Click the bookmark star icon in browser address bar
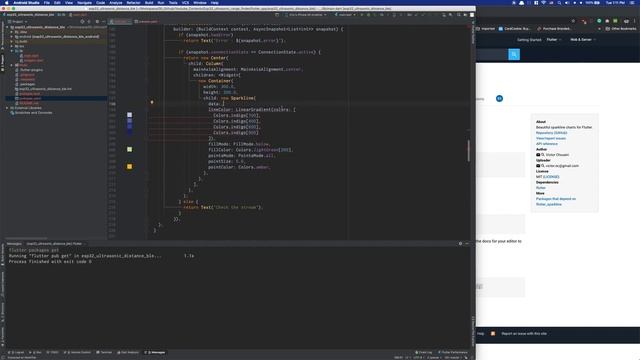This screenshot has height=360, width=640. pyautogui.click(x=573, y=21)
